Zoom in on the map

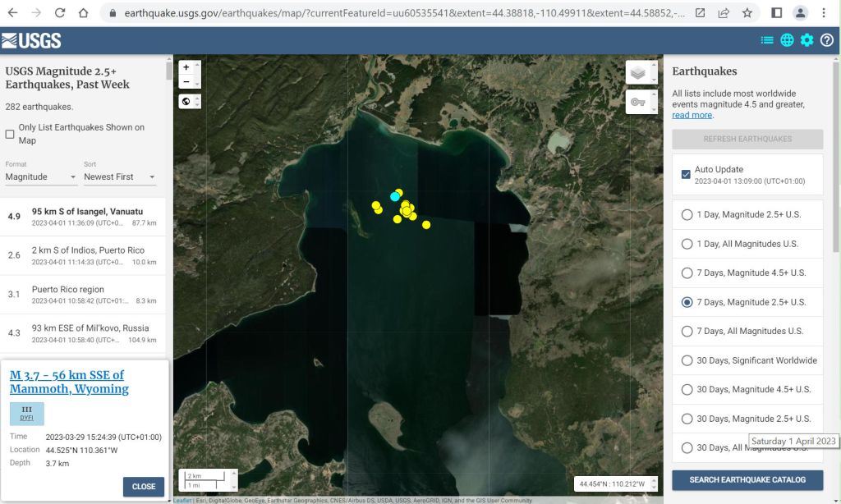pyautogui.click(x=186, y=67)
